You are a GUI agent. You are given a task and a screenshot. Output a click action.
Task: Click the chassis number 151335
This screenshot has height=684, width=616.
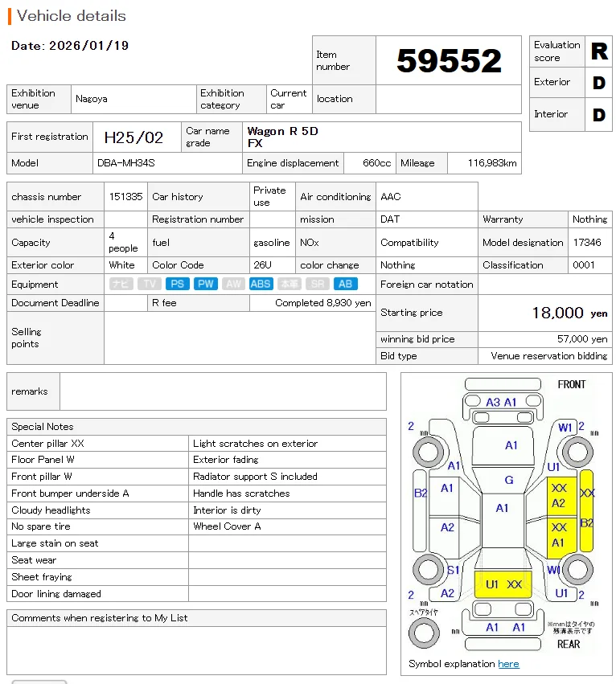point(125,196)
